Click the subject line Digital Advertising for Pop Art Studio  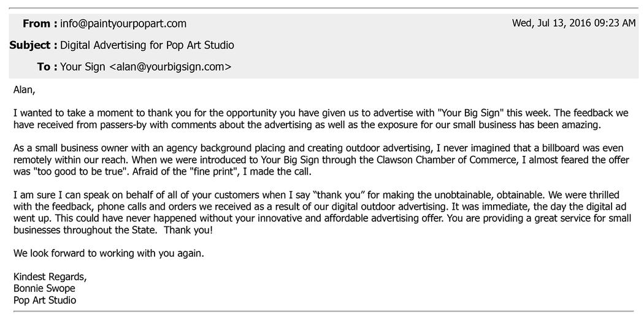[x=147, y=45]
